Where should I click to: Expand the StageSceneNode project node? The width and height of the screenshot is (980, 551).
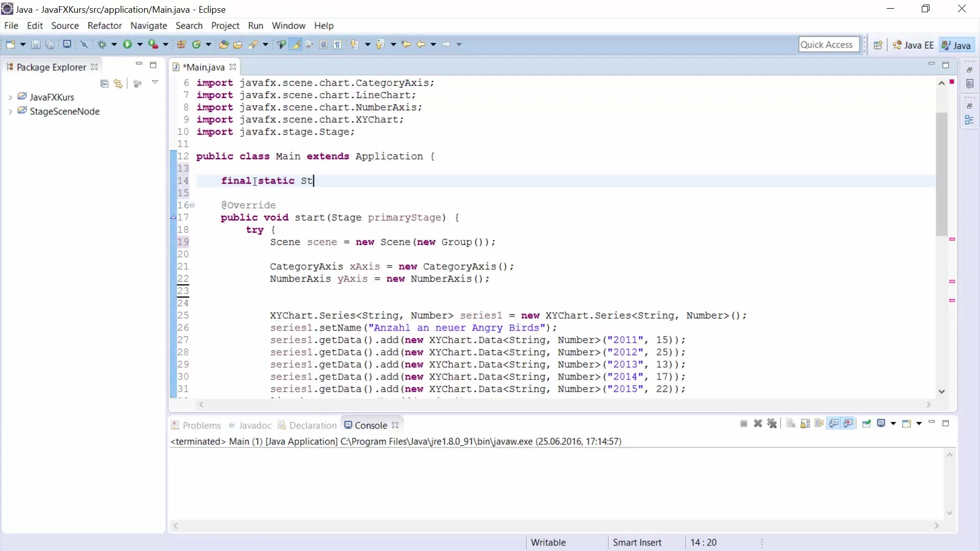click(10, 111)
